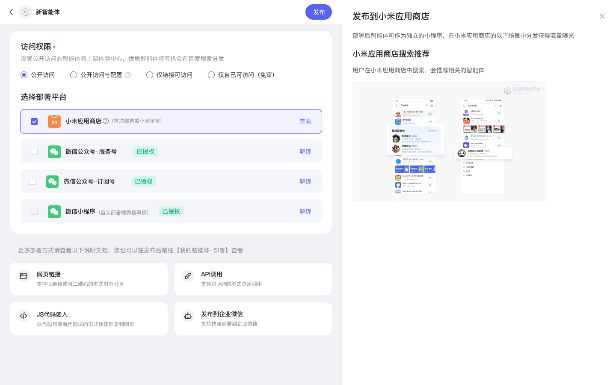This screenshot has height=385, width=616.
Task: Check the 微信公众号-订阅号 checkbox
Action: click(33, 181)
